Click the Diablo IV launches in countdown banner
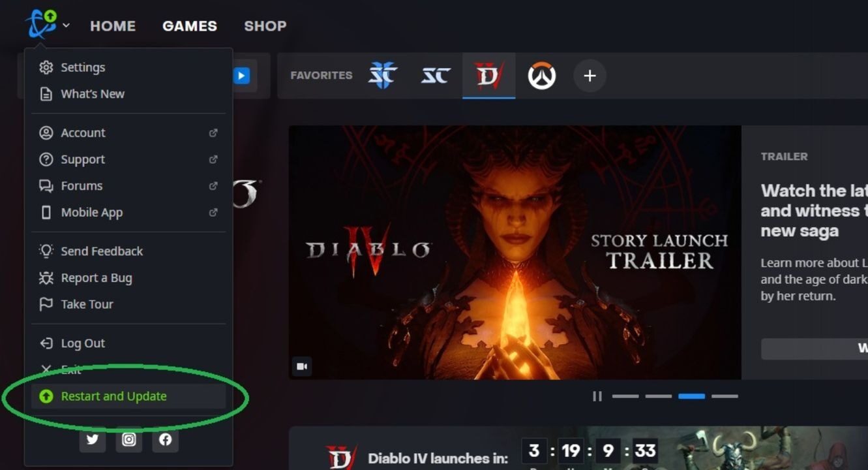Image resolution: width=868 pixels, height=470 pixels. pyautogui.click(x=578, y=448)
